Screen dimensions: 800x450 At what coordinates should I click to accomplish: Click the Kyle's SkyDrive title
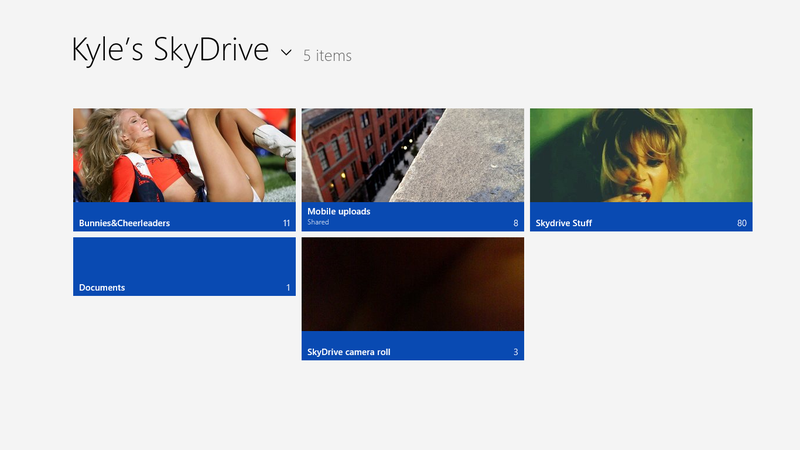click(x=170, y=51)
